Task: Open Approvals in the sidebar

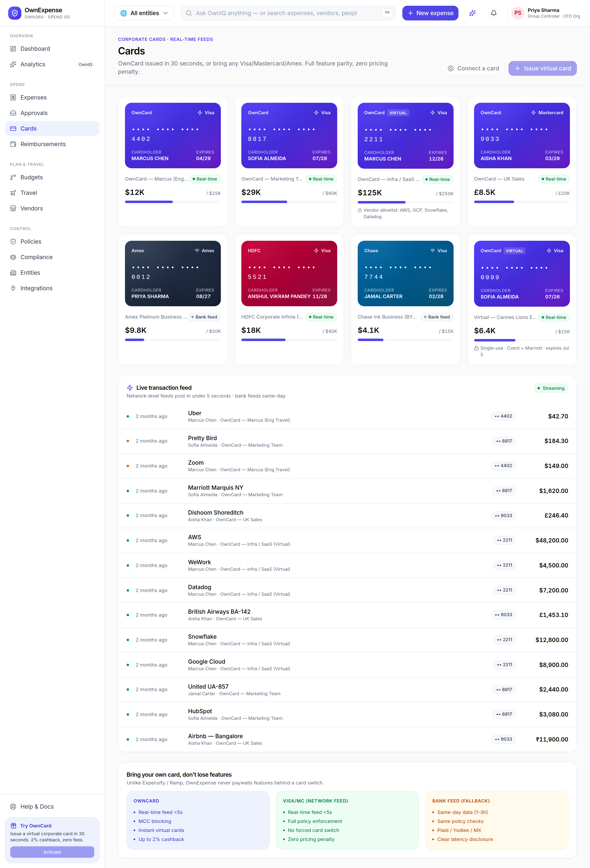Action: pyautogui.click(x=52, y=113)
